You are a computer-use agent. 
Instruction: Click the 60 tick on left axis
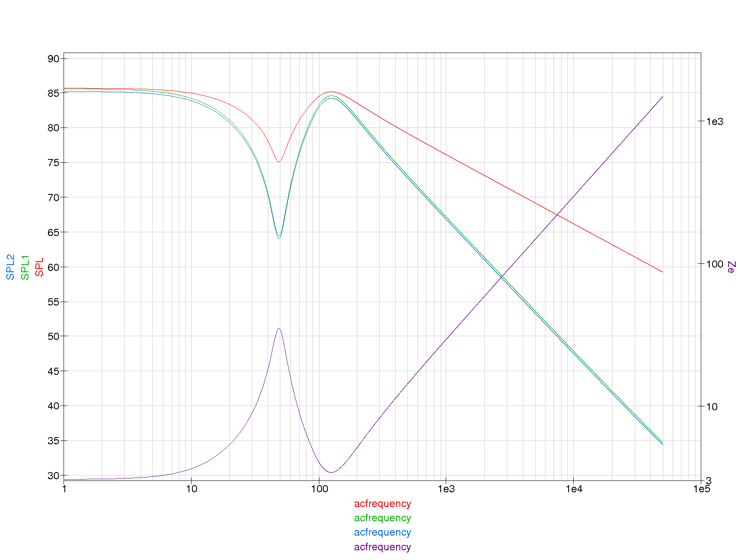[53, 267]
